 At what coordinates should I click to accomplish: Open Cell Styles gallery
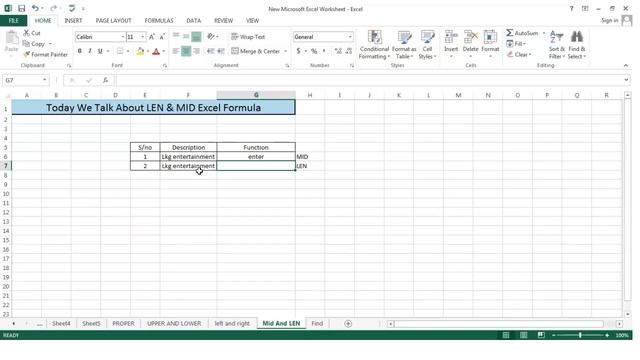pos(427,44)
